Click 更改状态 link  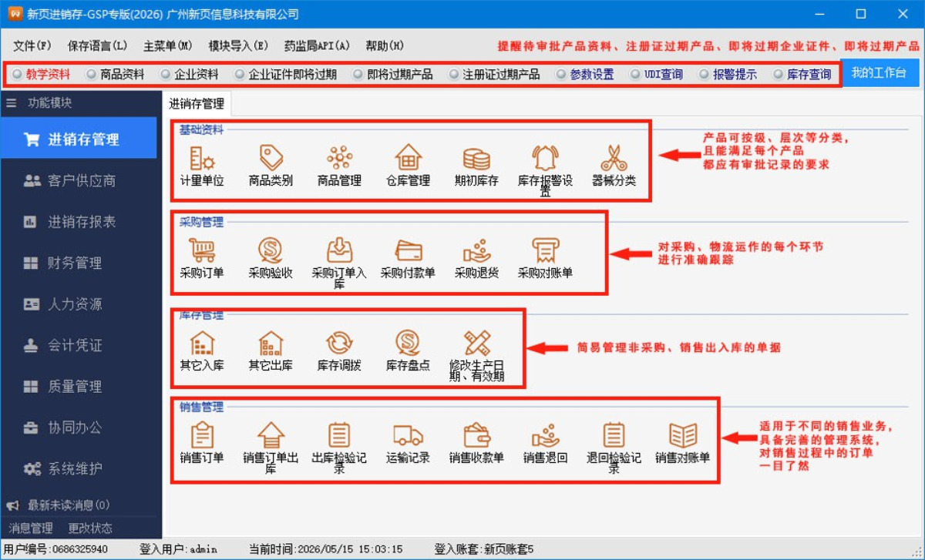tap(90, 528)
